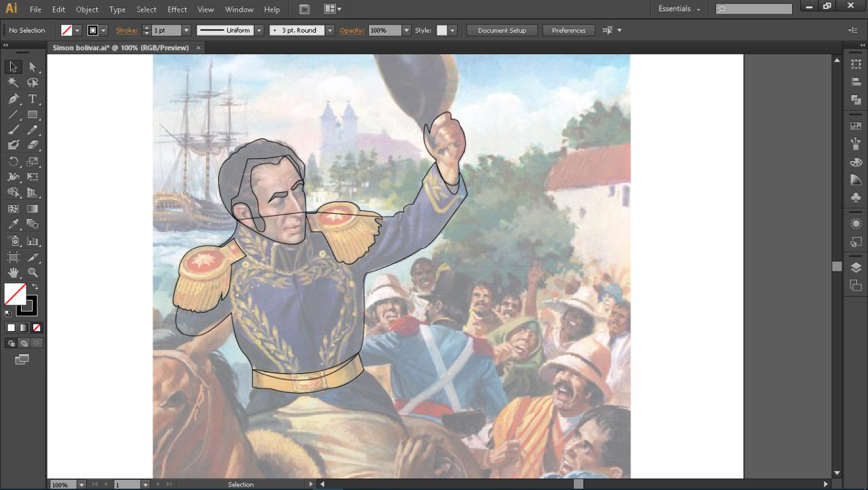Viewport: 868px width, 490px height.
Task: Select the Gradient tool
Action: point(33,209)
